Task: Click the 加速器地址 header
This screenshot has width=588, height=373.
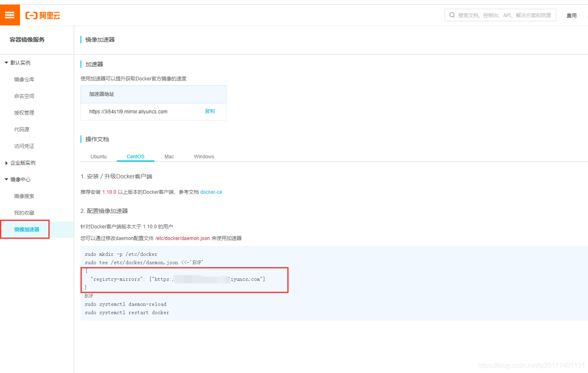Action: click(102, 94)
